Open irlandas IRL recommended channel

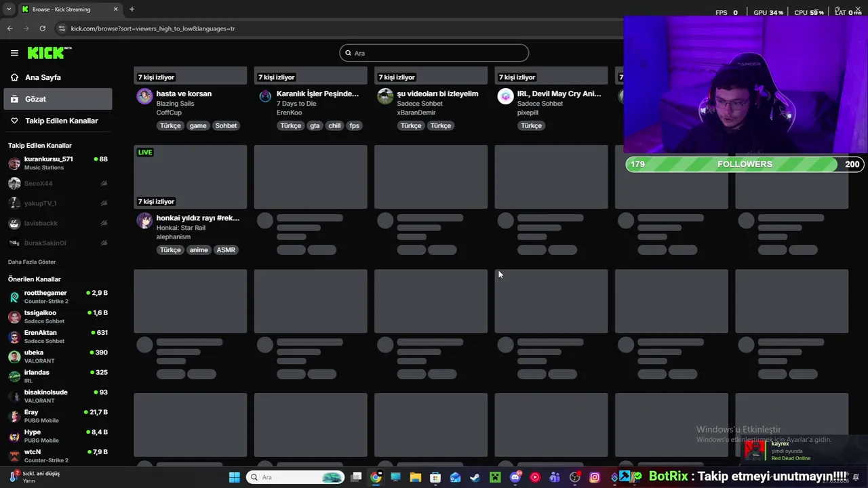pos(58,376)
